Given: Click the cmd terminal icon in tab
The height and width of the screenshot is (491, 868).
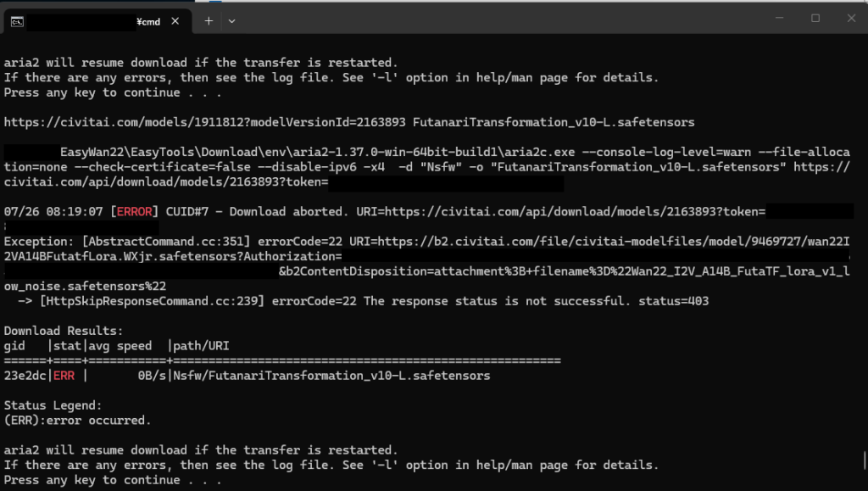Looking at the screenshot, I should coord(17,21).
